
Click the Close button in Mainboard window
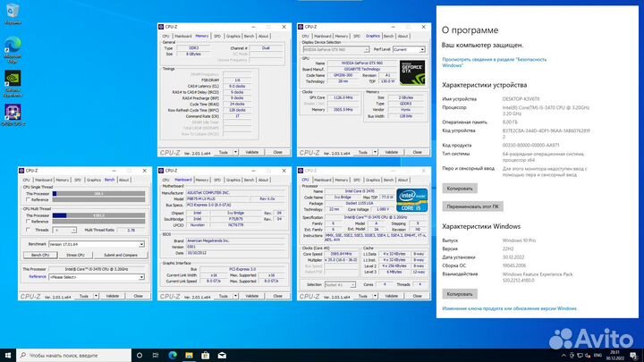pyautogui.click(x=277, y=296)
